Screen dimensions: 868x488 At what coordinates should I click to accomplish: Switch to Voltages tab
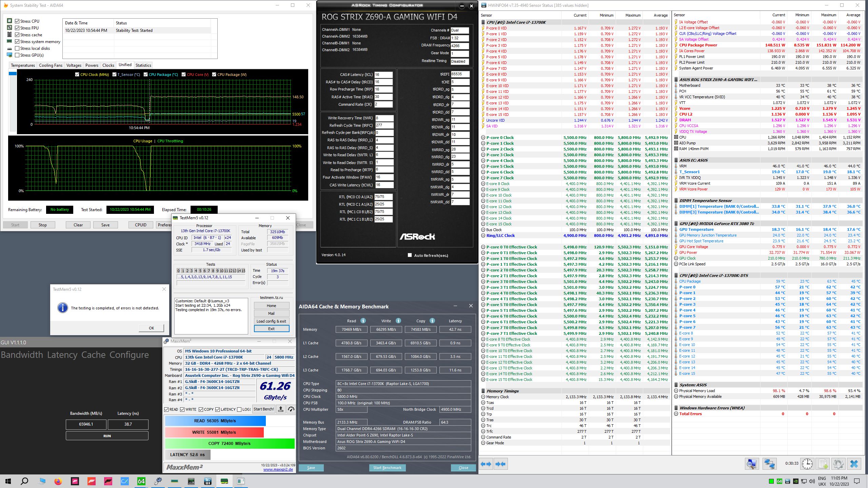(x=74, y=65)
